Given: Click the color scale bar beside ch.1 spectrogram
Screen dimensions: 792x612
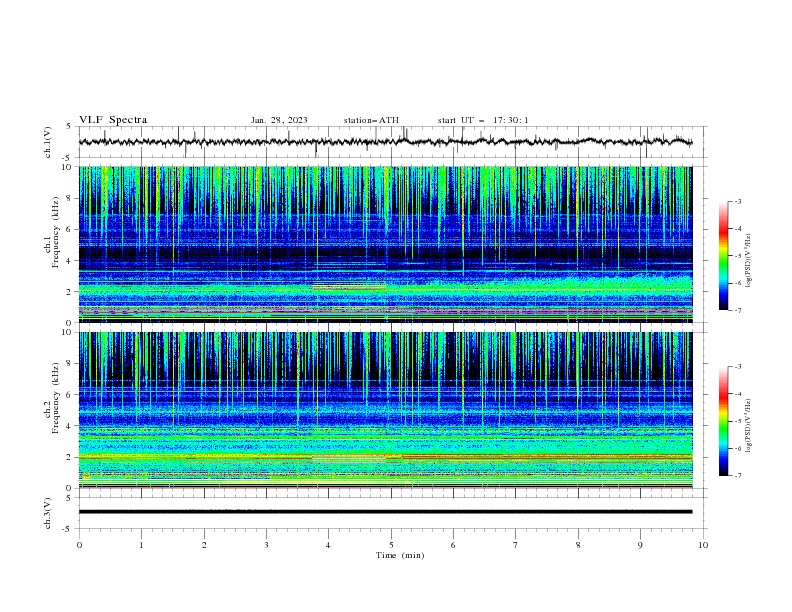Looking at the screenshot, I should click(724, 256).
